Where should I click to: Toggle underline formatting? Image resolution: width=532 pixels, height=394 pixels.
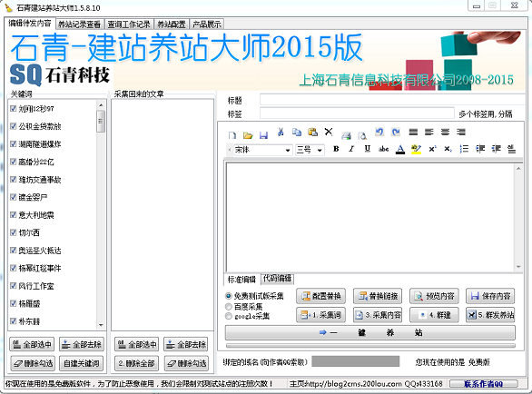(x=367, y=149)
